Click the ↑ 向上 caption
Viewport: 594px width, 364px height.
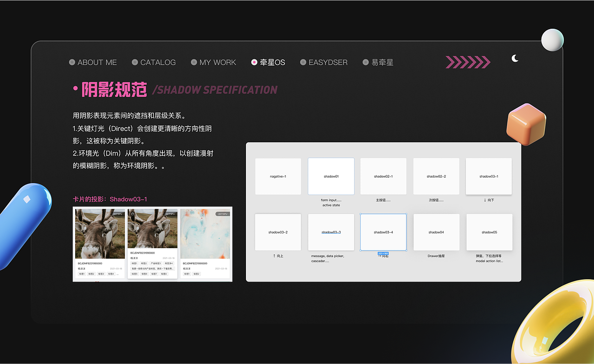278,256
